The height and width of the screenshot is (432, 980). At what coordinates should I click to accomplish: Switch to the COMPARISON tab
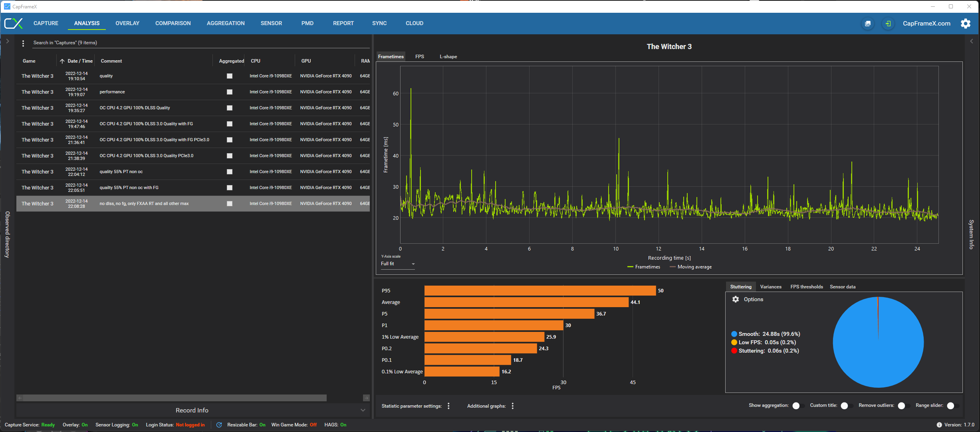(173, 24)
